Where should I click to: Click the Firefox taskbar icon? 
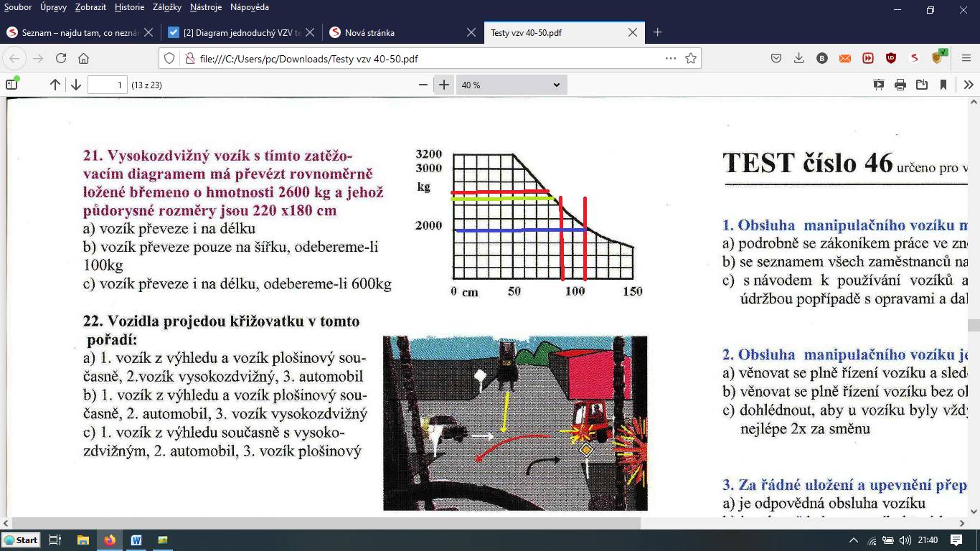point(109,540)
